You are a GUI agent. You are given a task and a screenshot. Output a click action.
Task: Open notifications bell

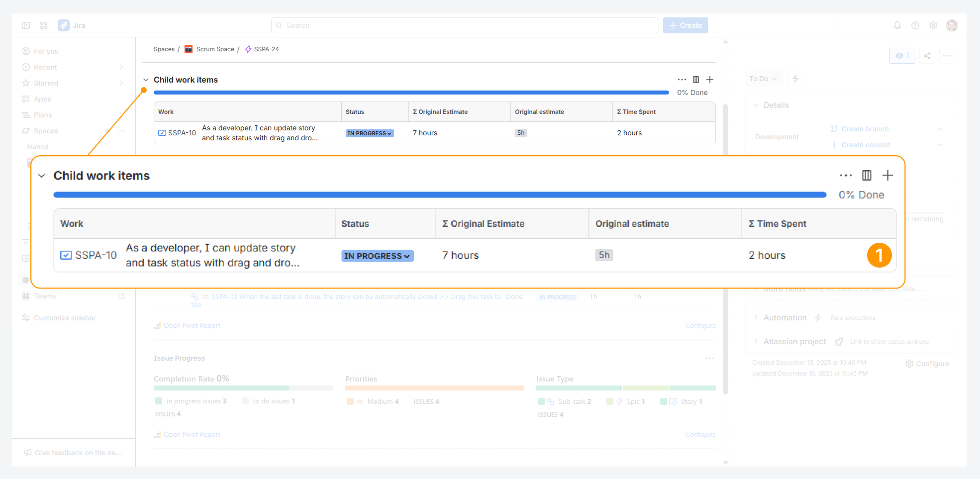click(897, 25)
